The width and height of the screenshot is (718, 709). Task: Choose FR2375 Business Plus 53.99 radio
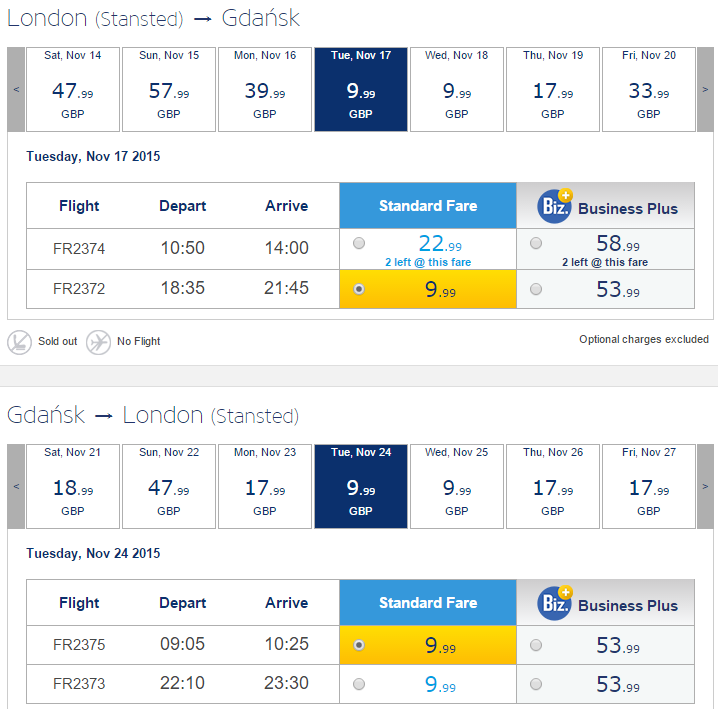pos(536,645)
